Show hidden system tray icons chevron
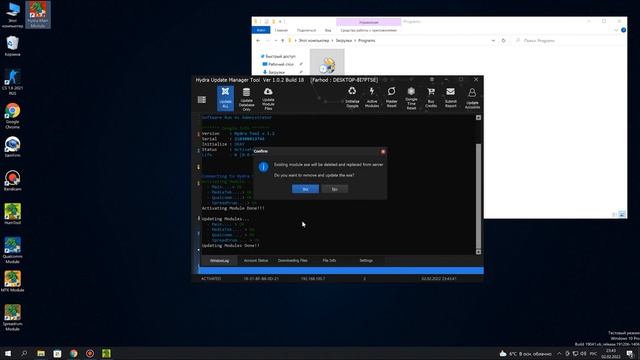 click(x=559, y=353)
